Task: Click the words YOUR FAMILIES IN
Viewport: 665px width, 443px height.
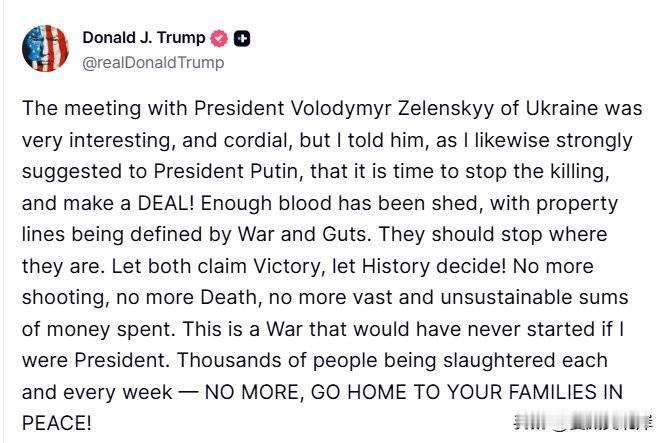Action: click(x=535, y=392)
